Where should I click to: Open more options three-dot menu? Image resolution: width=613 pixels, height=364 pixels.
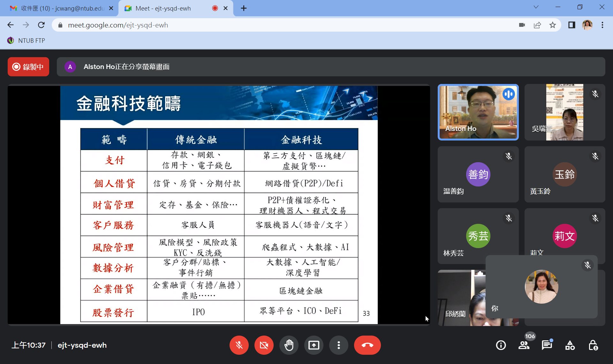(338, 345)
